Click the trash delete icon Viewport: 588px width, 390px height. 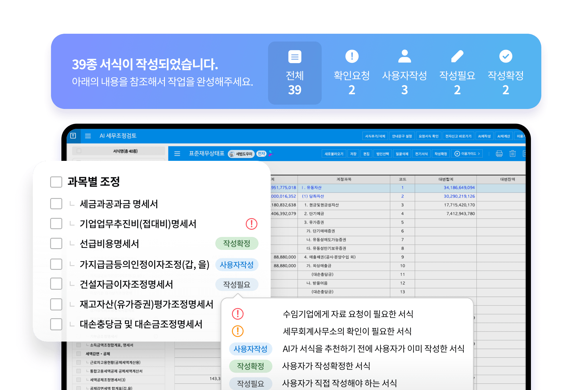tap(512, 154)
